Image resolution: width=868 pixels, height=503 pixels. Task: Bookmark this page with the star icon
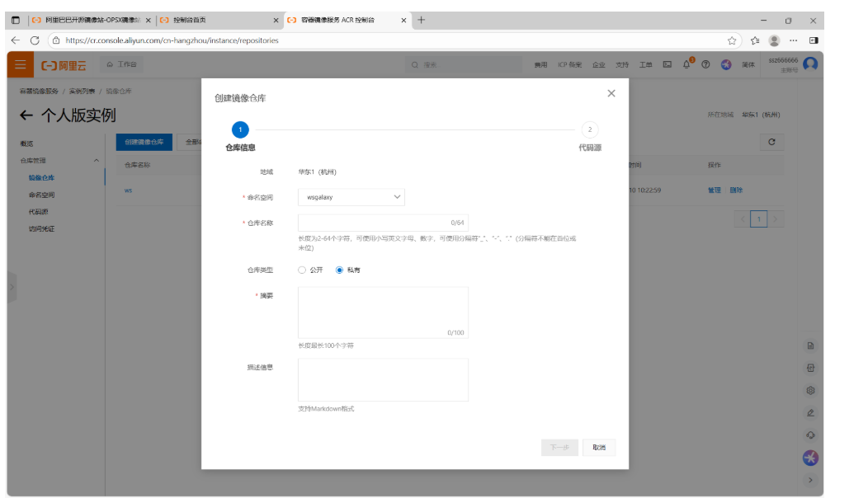732,40
